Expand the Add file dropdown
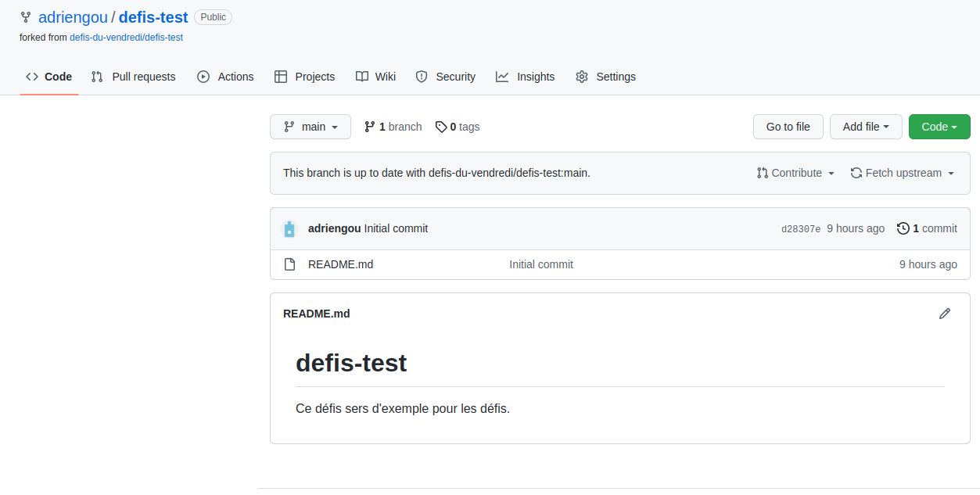The image size is (980, 495). tap(866, 127)
